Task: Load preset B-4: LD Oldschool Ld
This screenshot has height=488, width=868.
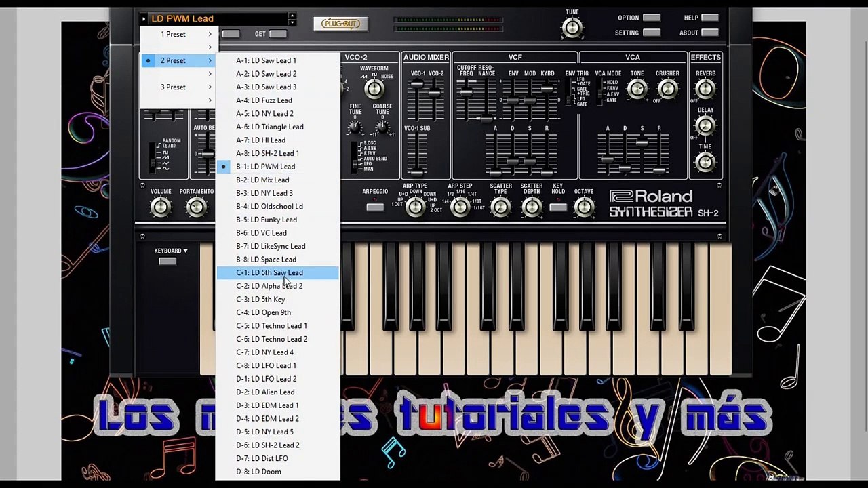Action: point(278,206)
